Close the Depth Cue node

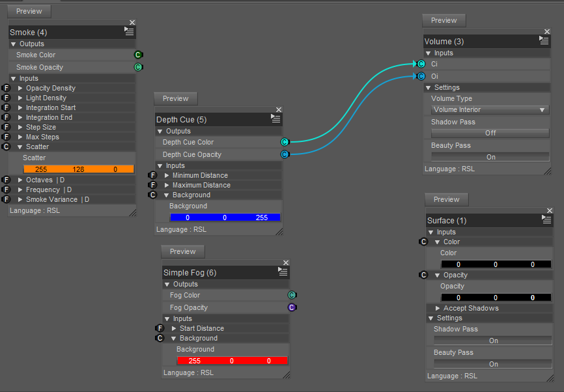tap(278, 109)
